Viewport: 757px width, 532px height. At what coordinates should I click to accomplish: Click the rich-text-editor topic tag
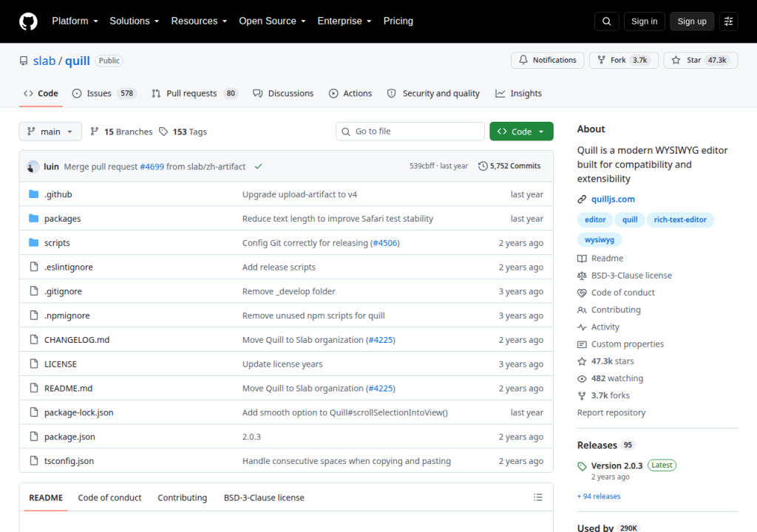click(x=680, y=219)
